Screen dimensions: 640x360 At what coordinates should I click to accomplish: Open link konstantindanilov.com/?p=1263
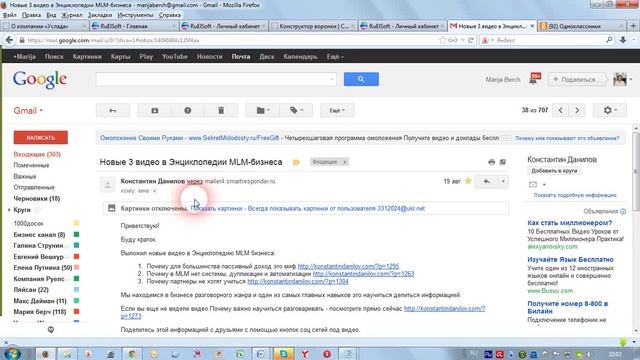(363, 274)
